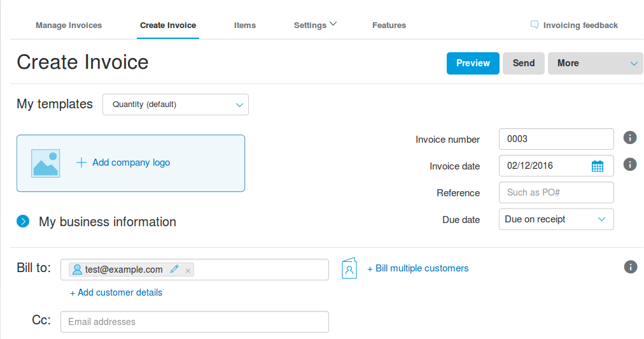The image size is (644, 339).
Task: Open the Settings menu
Action: click(315, 25)
